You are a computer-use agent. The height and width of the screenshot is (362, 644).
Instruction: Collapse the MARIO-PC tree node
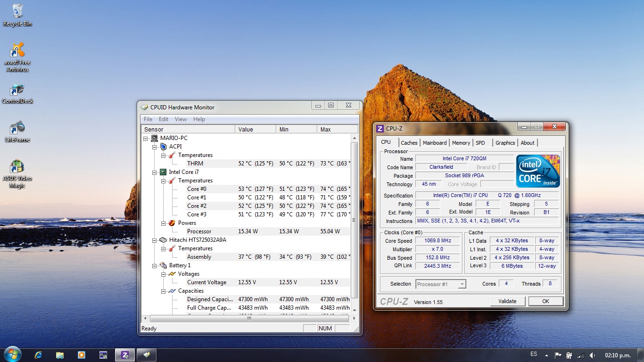pyautogui.click(x=146, y=139)
